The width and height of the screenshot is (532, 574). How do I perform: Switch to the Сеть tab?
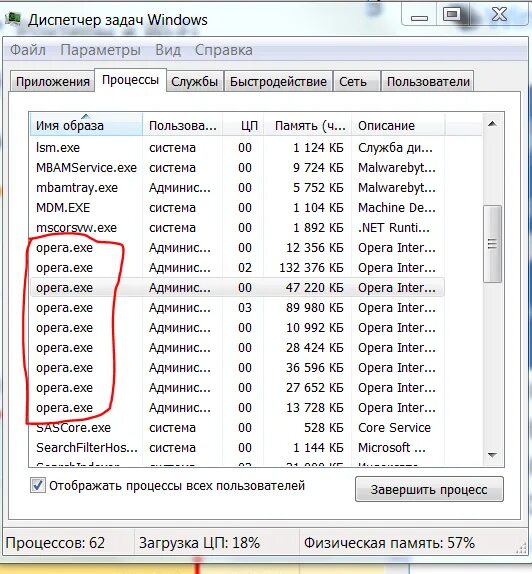(356, 81)
